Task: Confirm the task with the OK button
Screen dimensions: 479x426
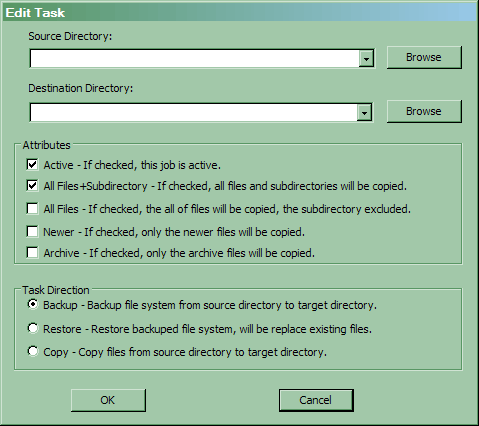Action: click(x=108, y=400)
